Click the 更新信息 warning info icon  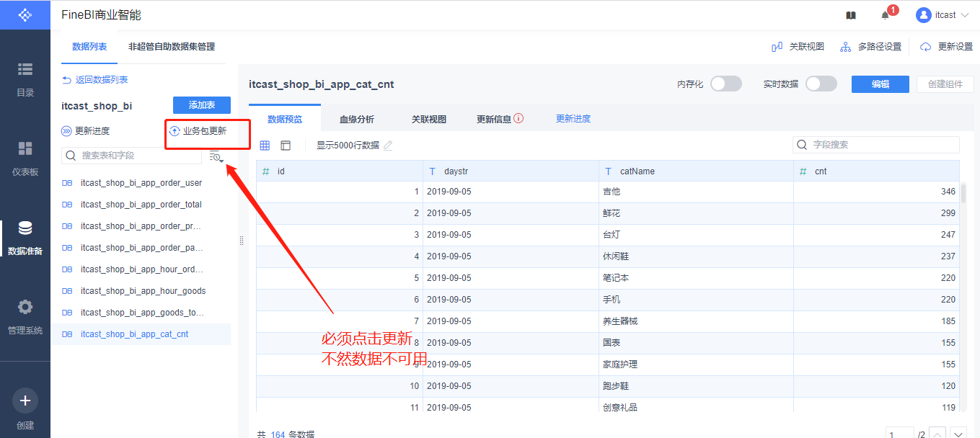click(x=518, y=118)
